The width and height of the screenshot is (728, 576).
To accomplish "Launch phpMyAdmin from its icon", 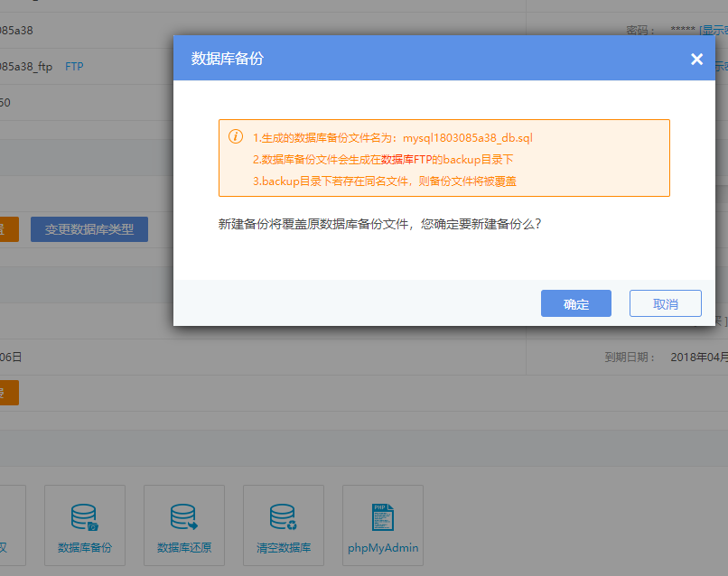I will tap(383, 525).
